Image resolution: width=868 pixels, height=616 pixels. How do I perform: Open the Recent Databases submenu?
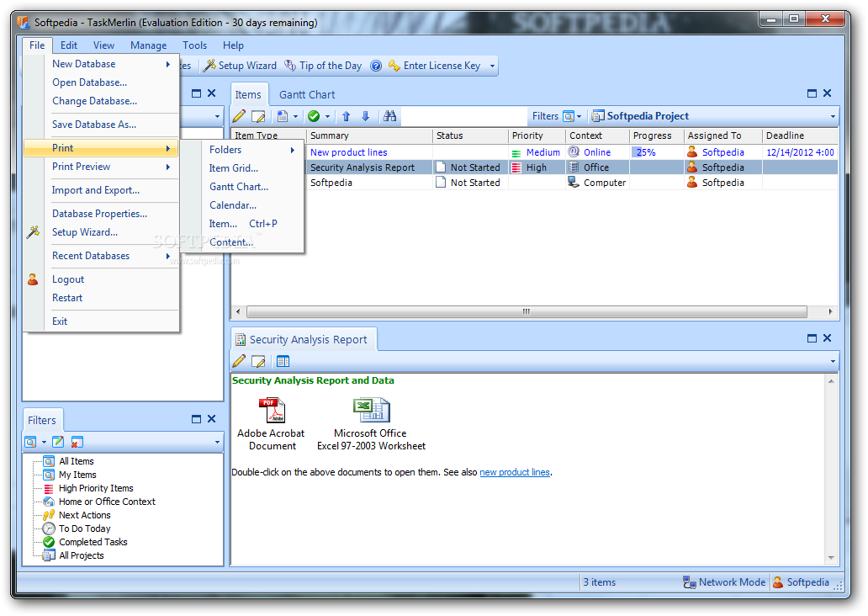101,255
